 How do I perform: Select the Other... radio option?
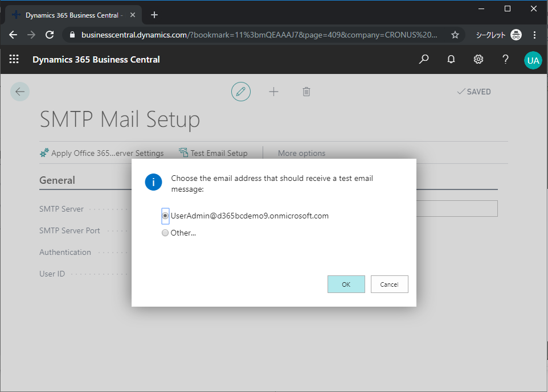(x=165, y=233)
